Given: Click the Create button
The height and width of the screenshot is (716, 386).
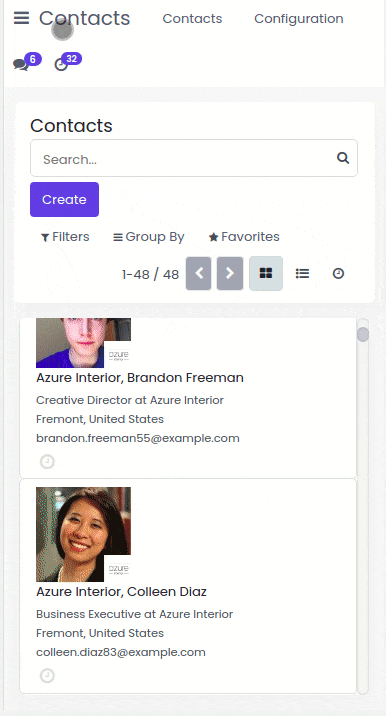Looking at the screenshot, I should [x=64, y=200].
